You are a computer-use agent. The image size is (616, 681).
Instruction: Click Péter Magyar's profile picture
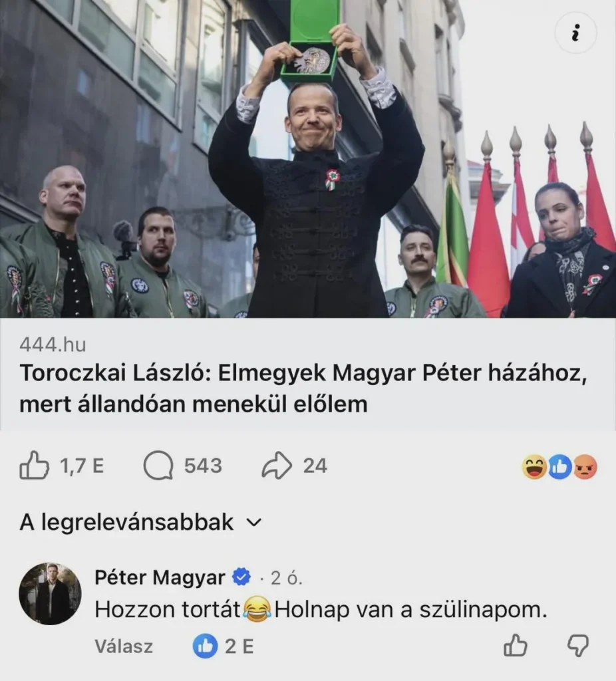[50, 594]
